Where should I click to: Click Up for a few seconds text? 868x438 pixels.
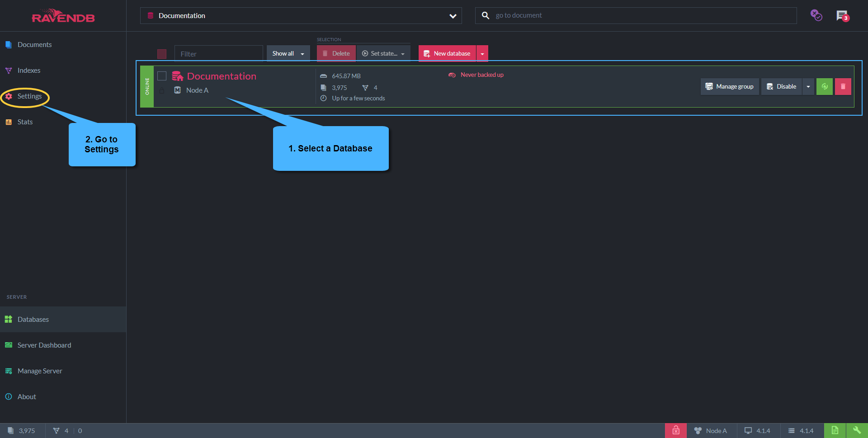tap(359, 98)
